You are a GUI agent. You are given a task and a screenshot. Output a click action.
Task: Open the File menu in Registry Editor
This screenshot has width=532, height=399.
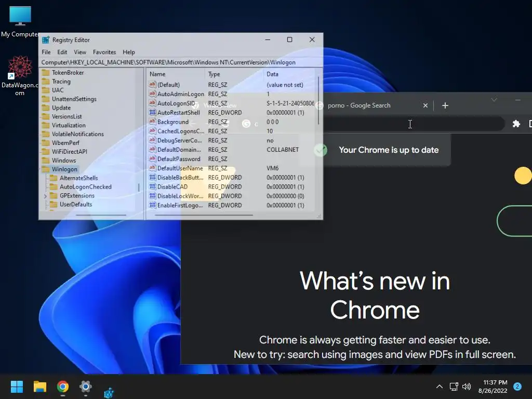(46, 52)
